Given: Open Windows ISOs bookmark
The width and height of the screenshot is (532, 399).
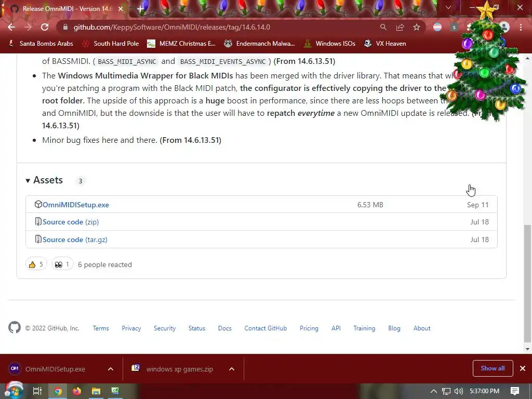Looking at the screenshot, I should pyautogui.click(x=330, y=44).
